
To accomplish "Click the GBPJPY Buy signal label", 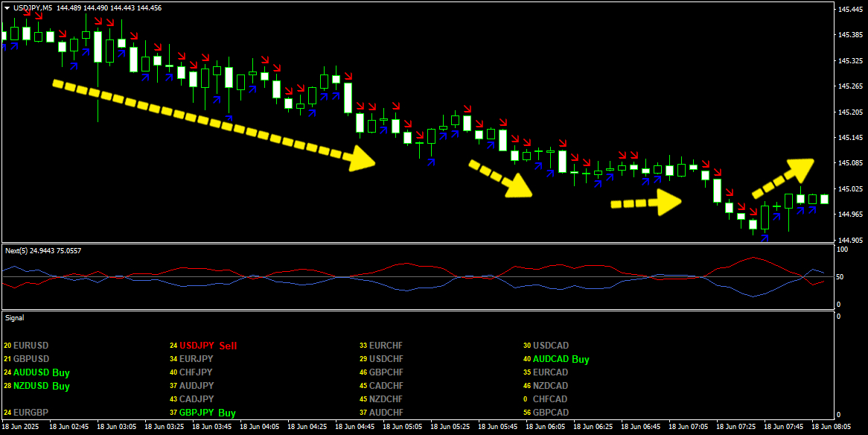I will point(206,413).
